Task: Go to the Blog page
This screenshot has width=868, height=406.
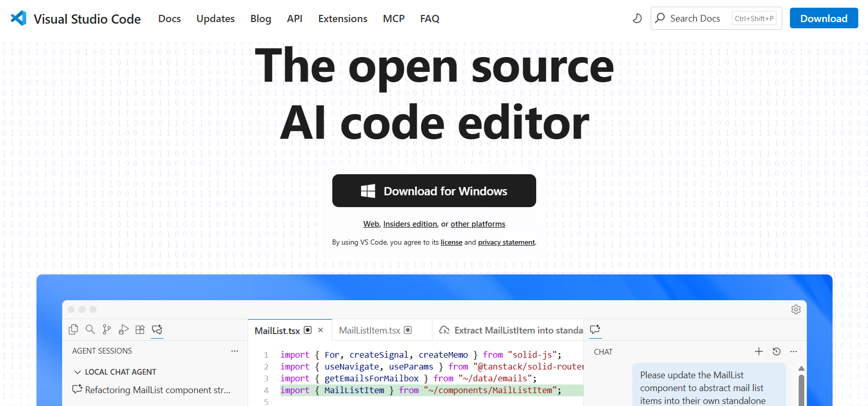Action: tap(260, 19)
